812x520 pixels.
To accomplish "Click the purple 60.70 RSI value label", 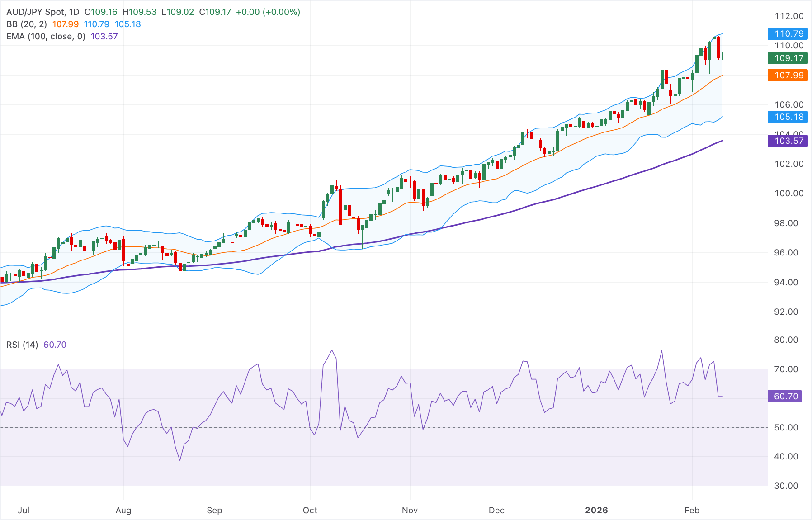I will point(786,396).
